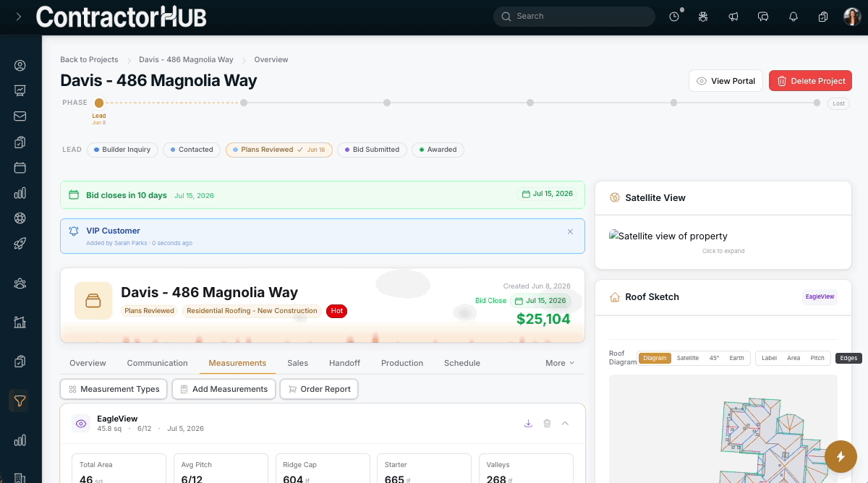Open the megaphone announcements icon
The image size is (868, 483).
pos(733,17)
